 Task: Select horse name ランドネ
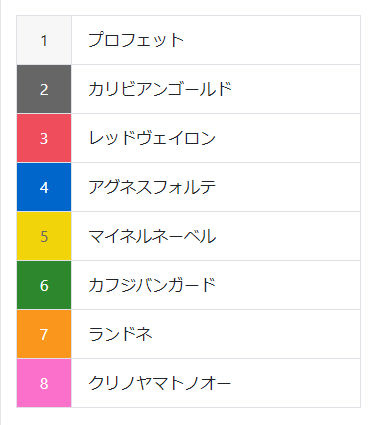(120, 334)
